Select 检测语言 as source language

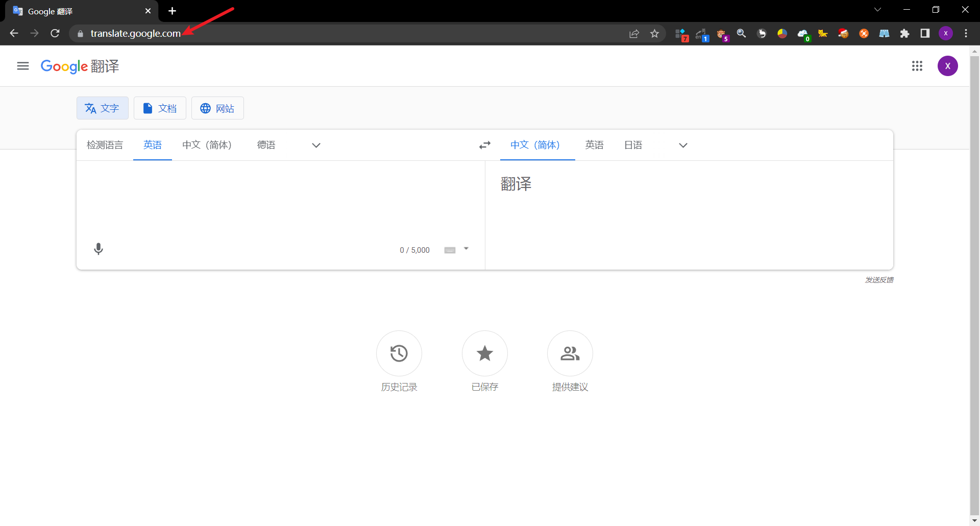[105, 145]
